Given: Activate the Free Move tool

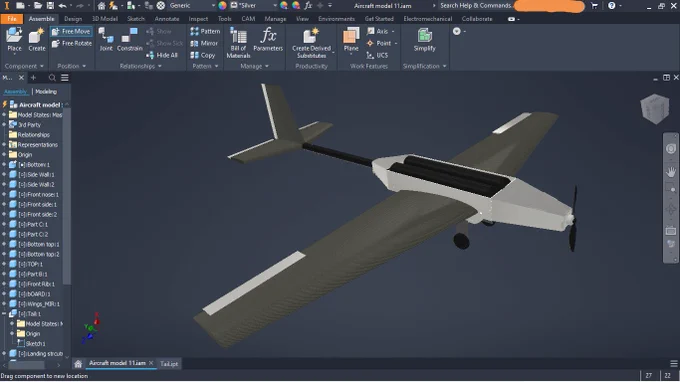Looking at the screenshot, I should (71, 31).
